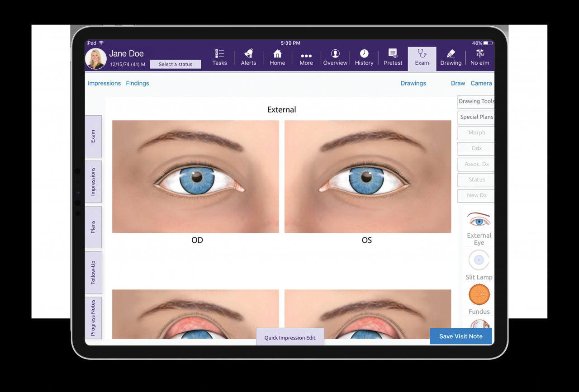Open the More options menu
The height and width of the screenshot is (392, 579).
click(x=306, y=58)
